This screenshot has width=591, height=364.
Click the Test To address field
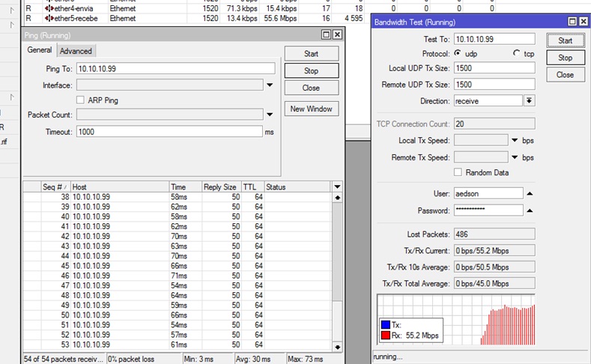494,39
